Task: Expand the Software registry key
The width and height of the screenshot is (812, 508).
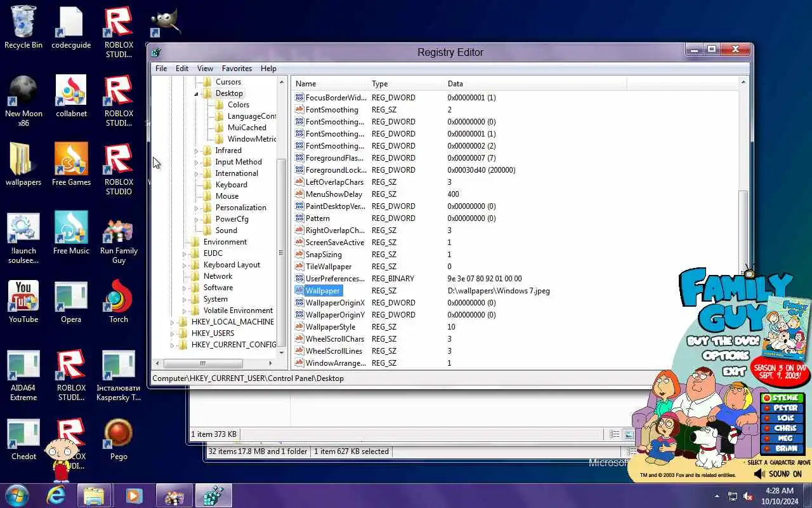Action: 185,288
